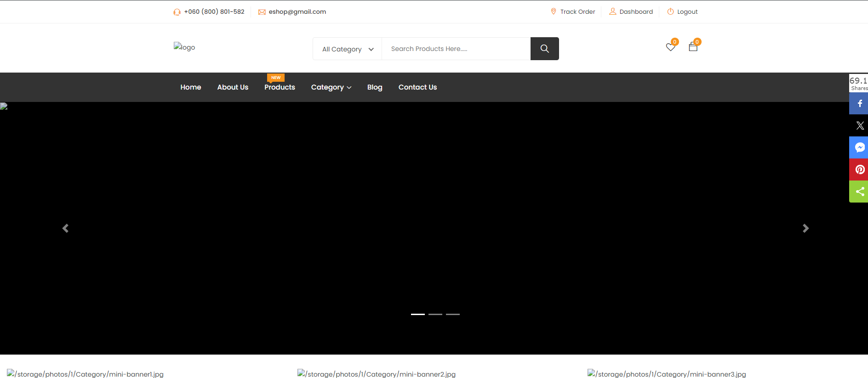Click the Track Order link
This screenshot has width=868, height=378.
(x=577, y=12)
